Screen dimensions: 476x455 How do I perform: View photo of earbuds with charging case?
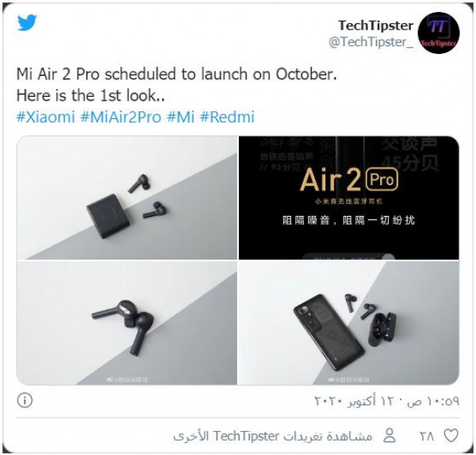point(127,198)
